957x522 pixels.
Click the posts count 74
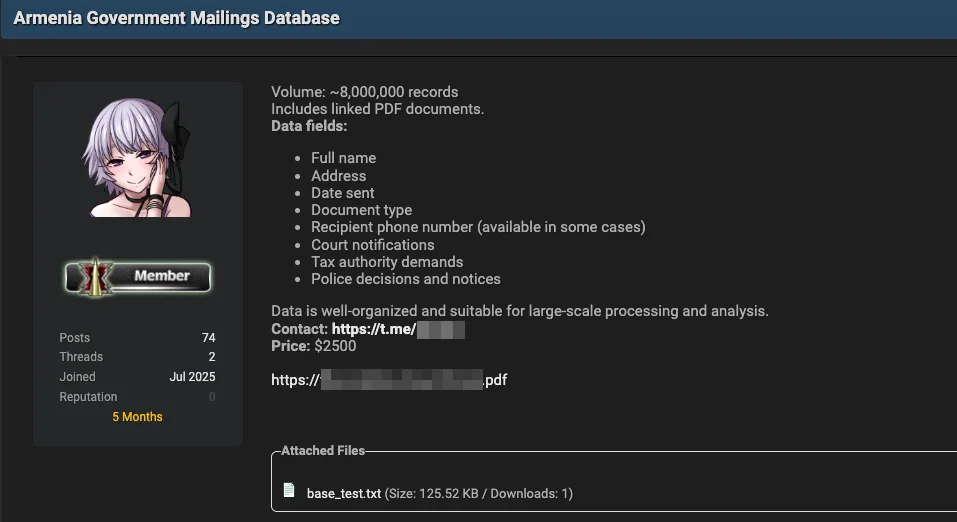[x=208, y=338]
